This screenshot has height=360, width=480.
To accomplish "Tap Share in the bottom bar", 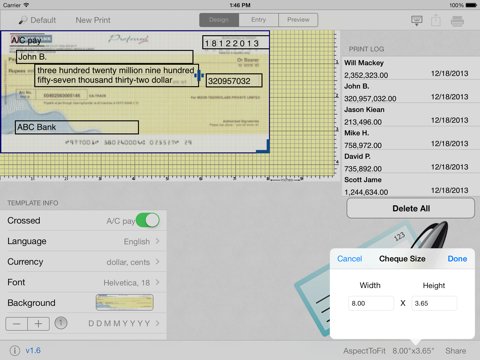I will click(x=456, y=351).
